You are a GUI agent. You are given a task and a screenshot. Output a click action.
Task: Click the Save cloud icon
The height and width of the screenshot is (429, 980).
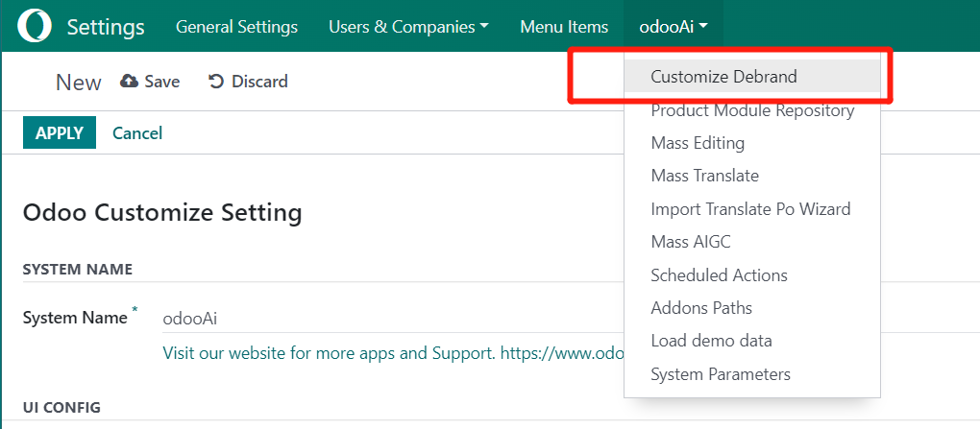[x=129, y=82]
